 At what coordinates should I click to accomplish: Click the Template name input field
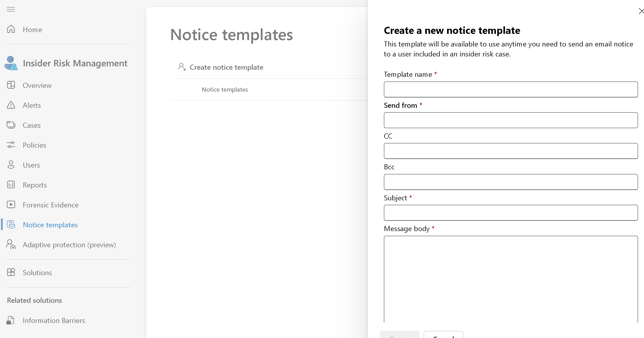click(511, 89)
